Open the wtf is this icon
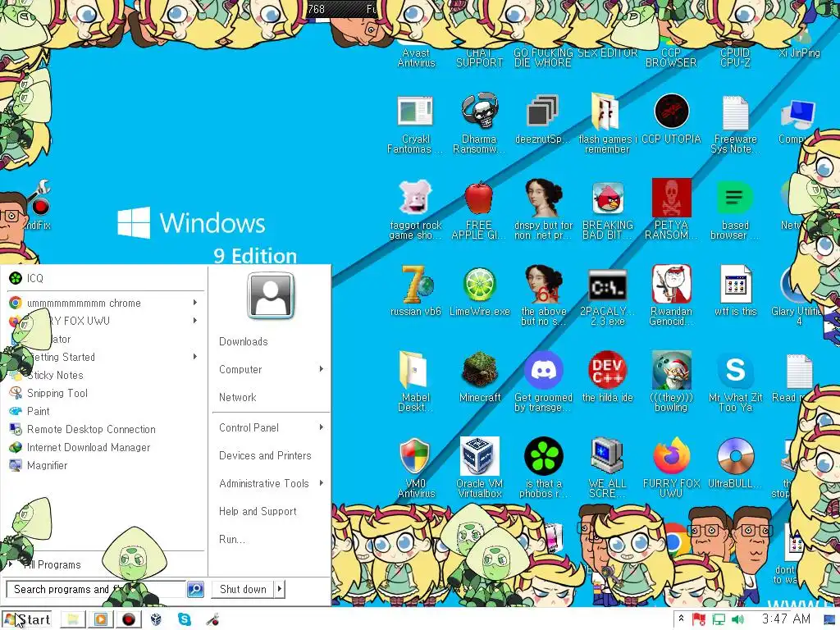This screenshot has height=630, width=840. pos(735,285)
